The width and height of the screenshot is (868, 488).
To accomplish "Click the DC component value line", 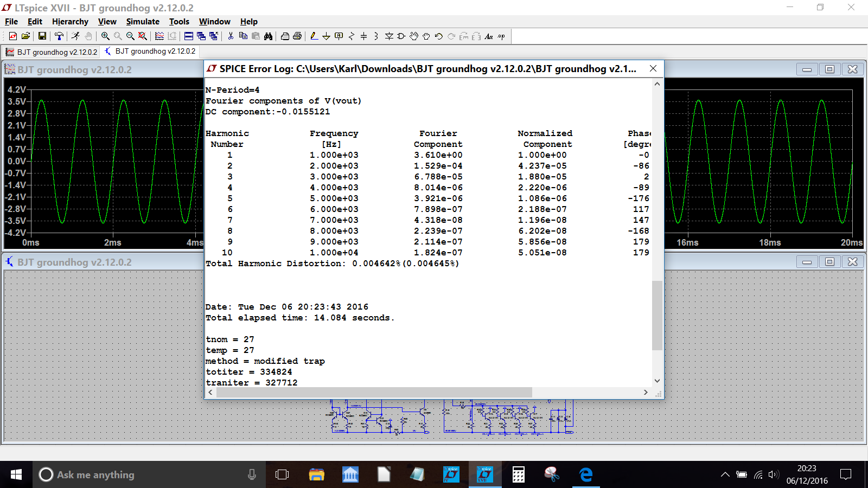I will [267, 112].
